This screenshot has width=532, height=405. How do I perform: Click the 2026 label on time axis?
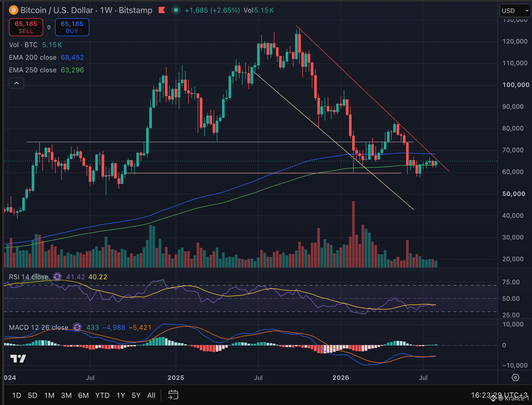click(341, 377)
